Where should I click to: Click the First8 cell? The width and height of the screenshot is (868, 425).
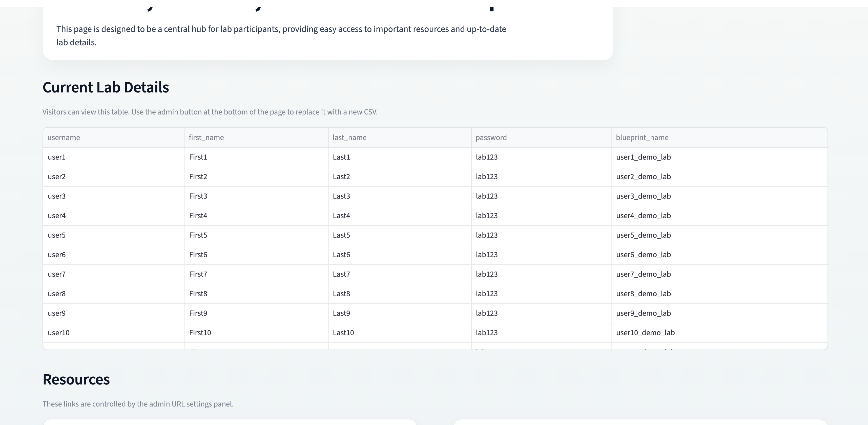click(x=256, y=294)
